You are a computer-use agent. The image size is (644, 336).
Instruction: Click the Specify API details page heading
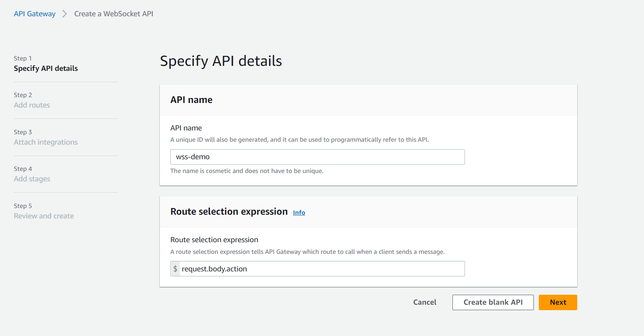tap(221, 61)
